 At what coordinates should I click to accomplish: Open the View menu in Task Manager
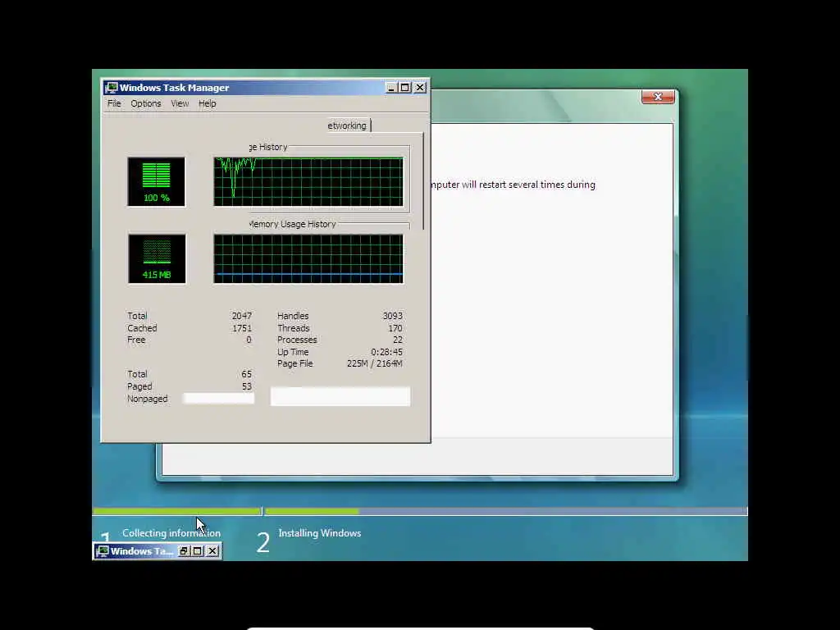tap(180, 103)
